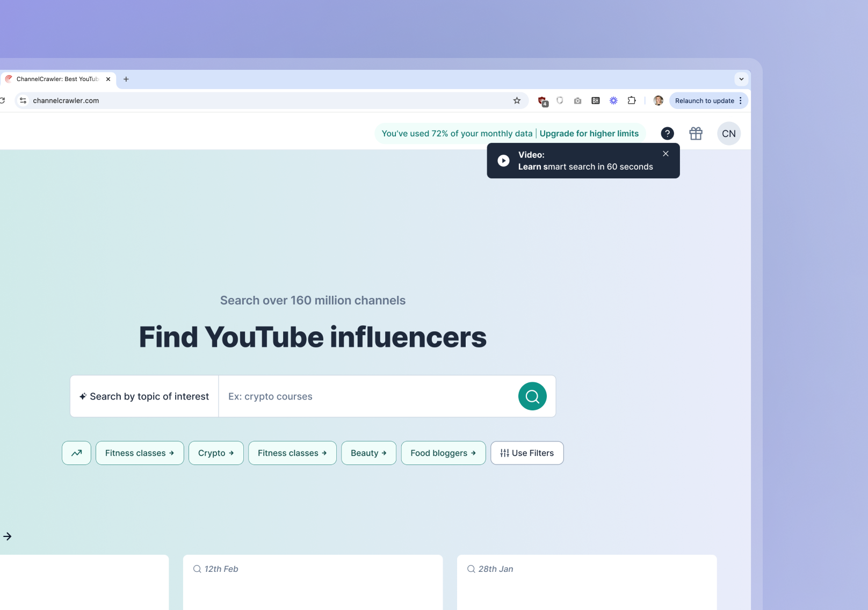Select the first Fitness classes chip
The image size is (868, 610).
[140, 453]
